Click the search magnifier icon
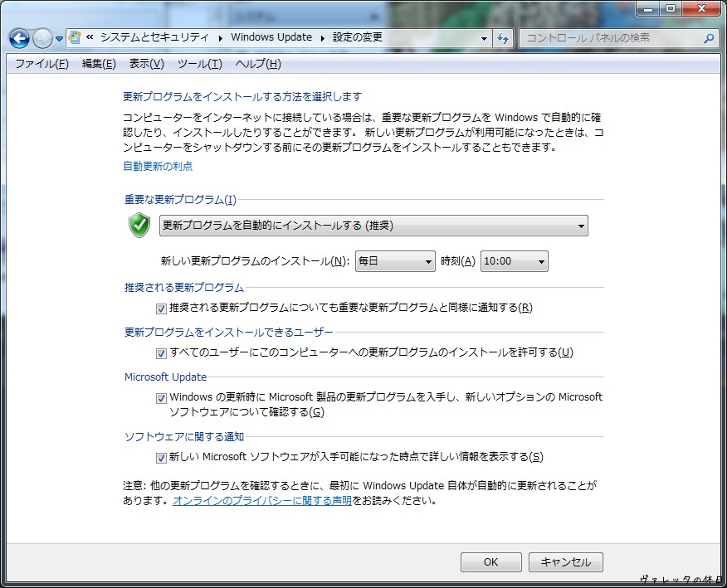 pyautogui.click(x=709, y=38)
